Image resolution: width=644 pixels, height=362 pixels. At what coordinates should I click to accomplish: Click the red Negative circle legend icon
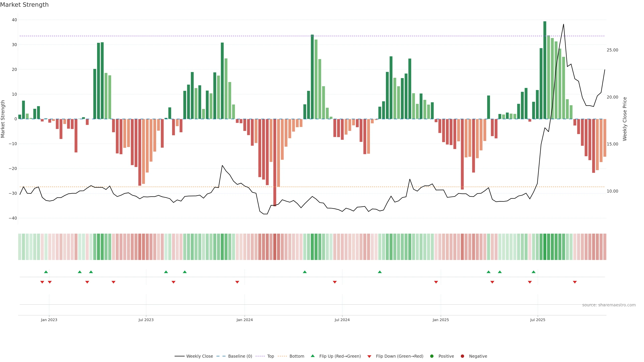pyautogui.click(x=462, y=356)
